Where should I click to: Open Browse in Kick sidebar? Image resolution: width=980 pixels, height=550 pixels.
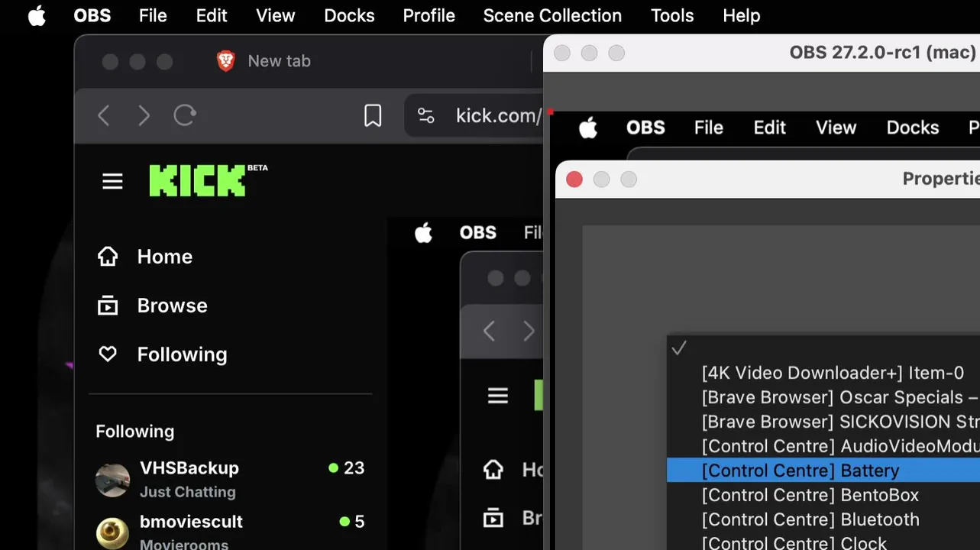pyautogui.click(x=173, y=306)
